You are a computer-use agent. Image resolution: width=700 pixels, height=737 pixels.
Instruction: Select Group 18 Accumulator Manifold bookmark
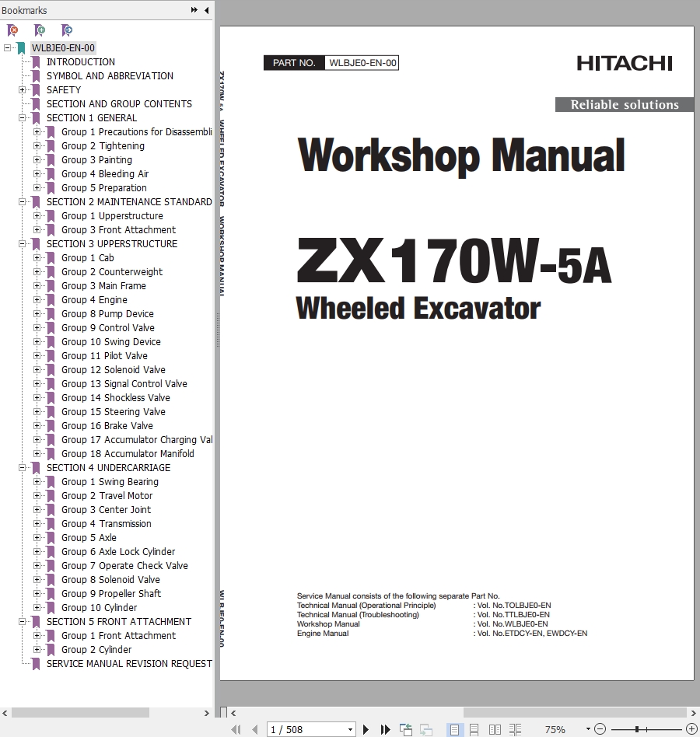pos(128,453)
